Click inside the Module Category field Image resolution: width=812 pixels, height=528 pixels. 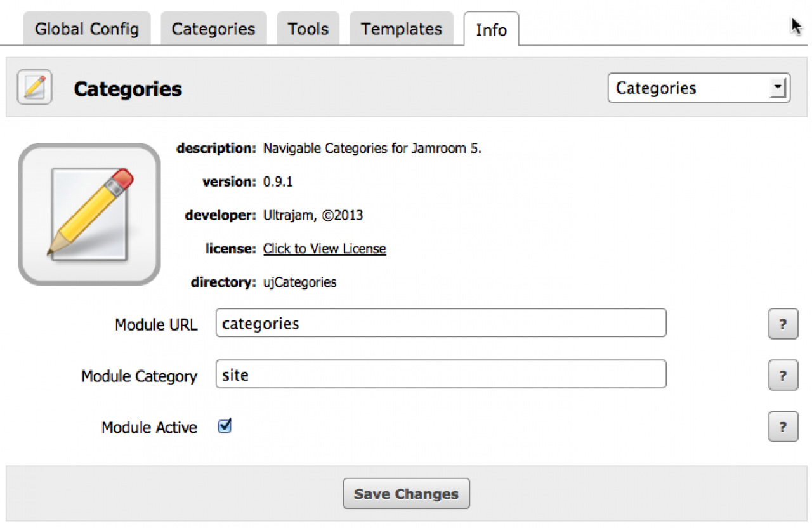tap(440, 374)
